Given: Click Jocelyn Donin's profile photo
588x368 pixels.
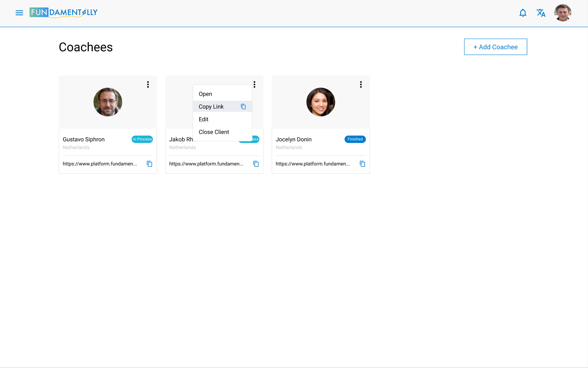Looking at the screenshot, I should tap(321, 102).
